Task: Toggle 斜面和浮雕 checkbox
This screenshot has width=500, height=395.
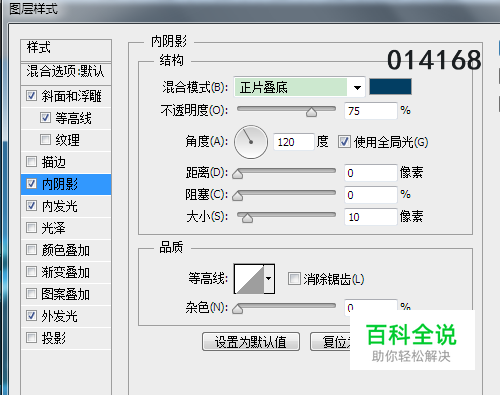Action: point(31,96)
